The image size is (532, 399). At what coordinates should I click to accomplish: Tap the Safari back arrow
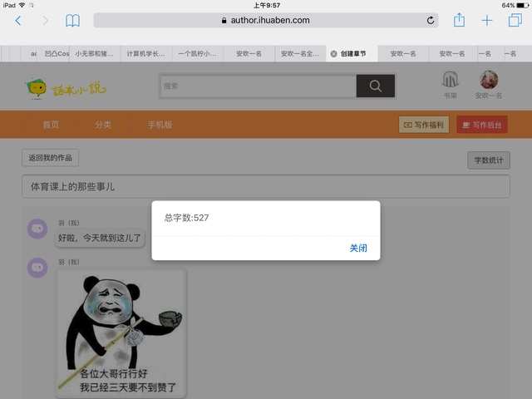click(18, 20)
